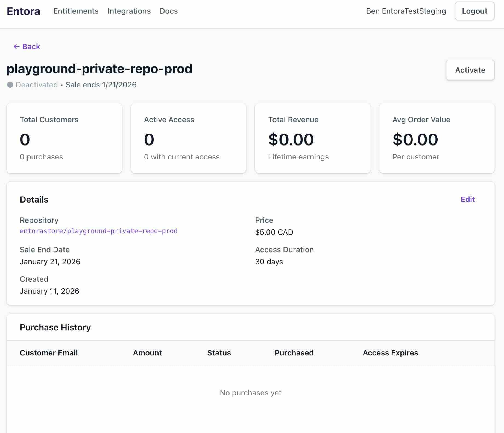The image size is (504, 433).
Task: Click the Deactivated status dot indicator
Action: [x=10, y=85]
